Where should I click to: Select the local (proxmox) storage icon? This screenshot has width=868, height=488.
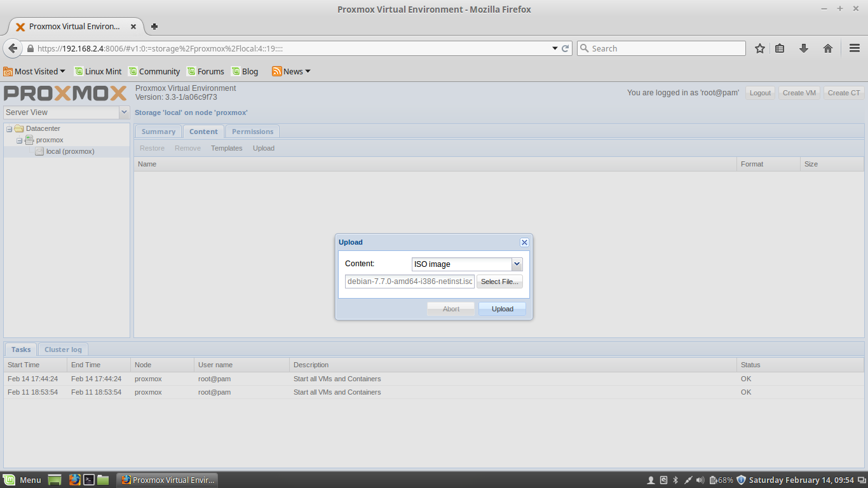coord(39,151)
